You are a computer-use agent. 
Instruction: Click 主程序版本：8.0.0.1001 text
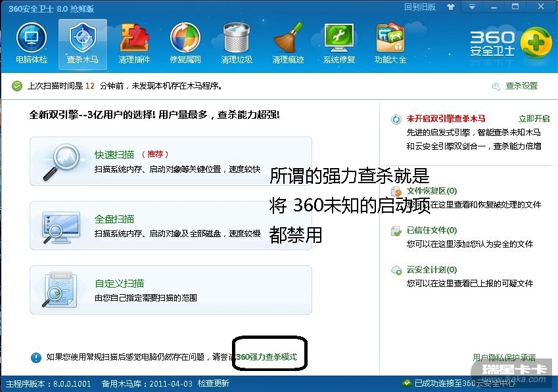[x=49, y=383]
